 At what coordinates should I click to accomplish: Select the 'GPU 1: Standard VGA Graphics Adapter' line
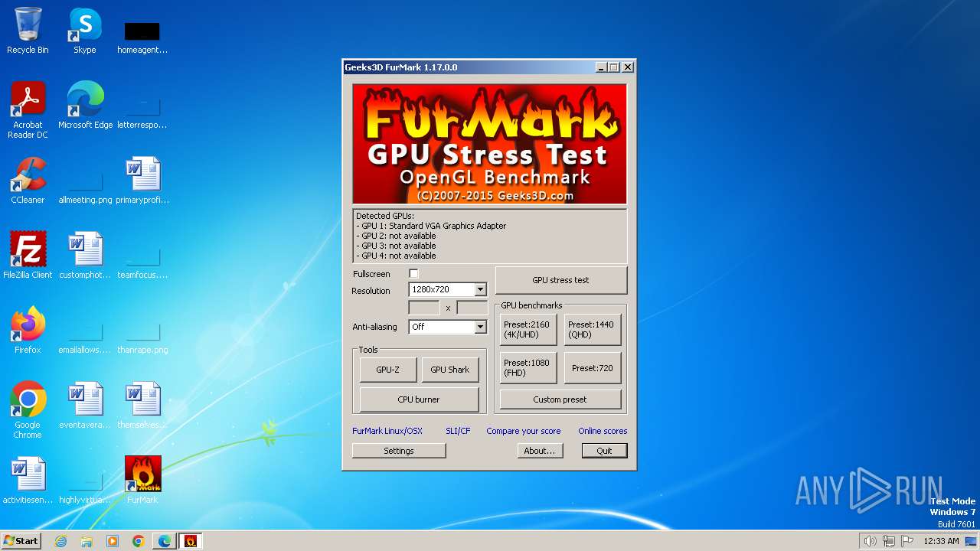point(431,226)
